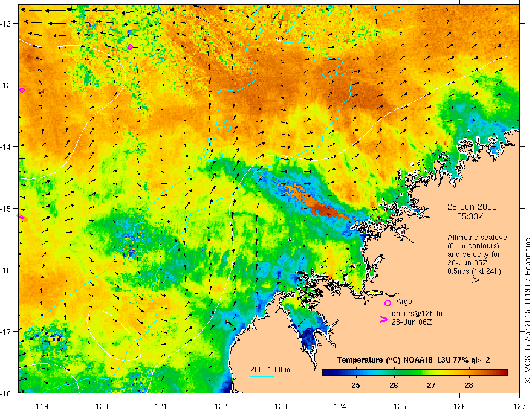Click the temperature color bar

tap(415, 373)
